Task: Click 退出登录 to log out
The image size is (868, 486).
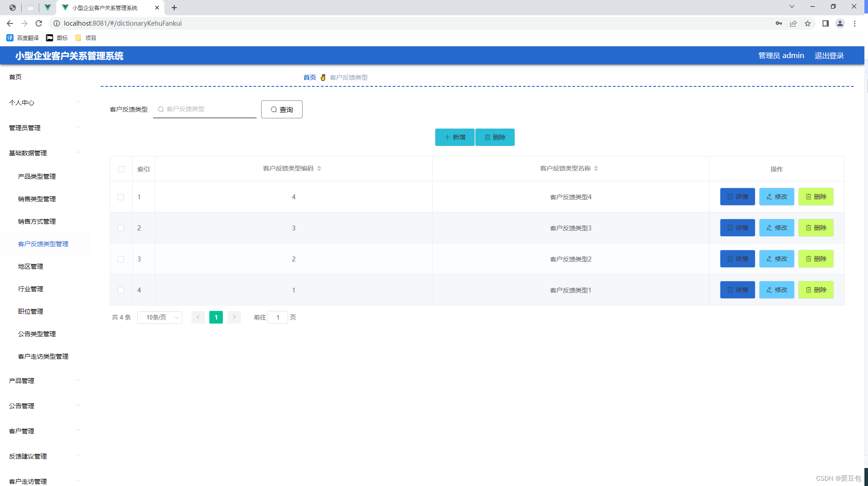Action: click(829, 55)
